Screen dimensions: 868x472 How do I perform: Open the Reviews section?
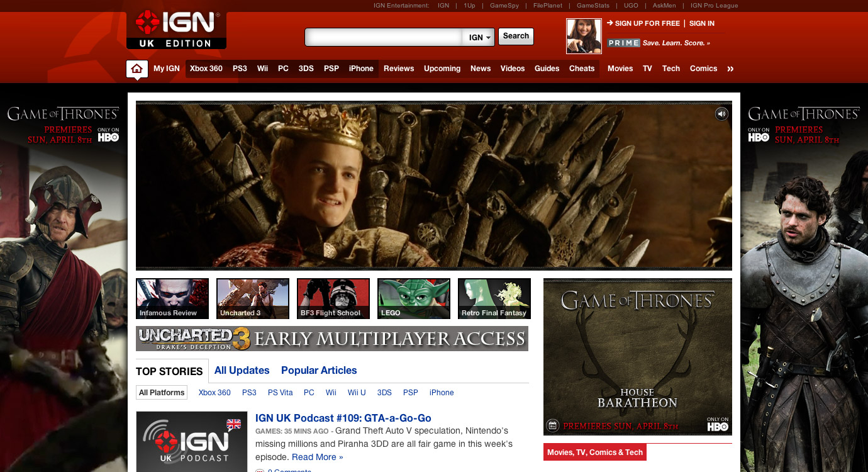(x=399, y=69)
